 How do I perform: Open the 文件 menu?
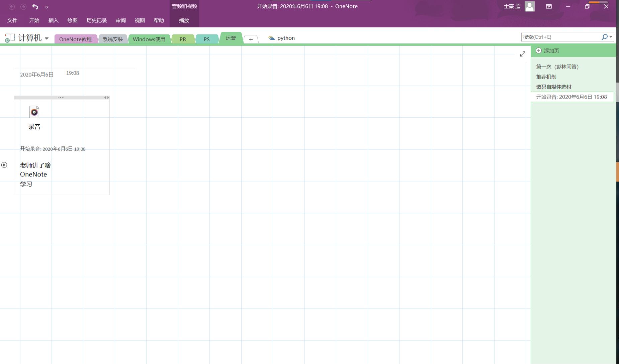(x=12, y=20)
